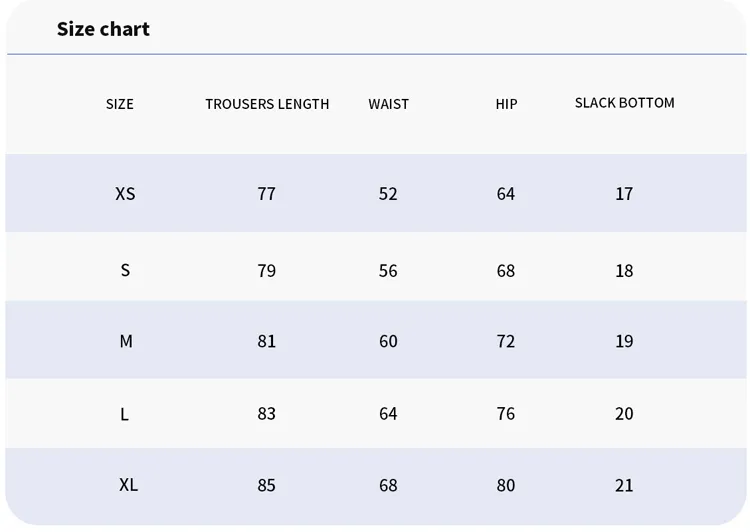The image size is (750, 532).
Task: Select waist value 52 in XS row
Action: coord(388,194)
